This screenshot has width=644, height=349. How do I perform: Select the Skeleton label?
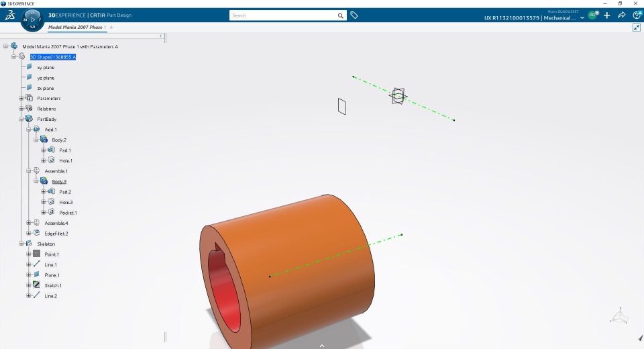[x=46, y=244]
